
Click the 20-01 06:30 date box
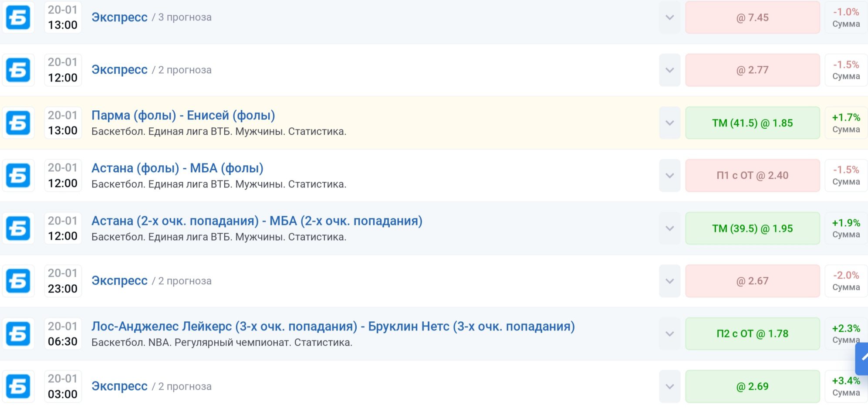pyautogui.click(x=63, y=334)
